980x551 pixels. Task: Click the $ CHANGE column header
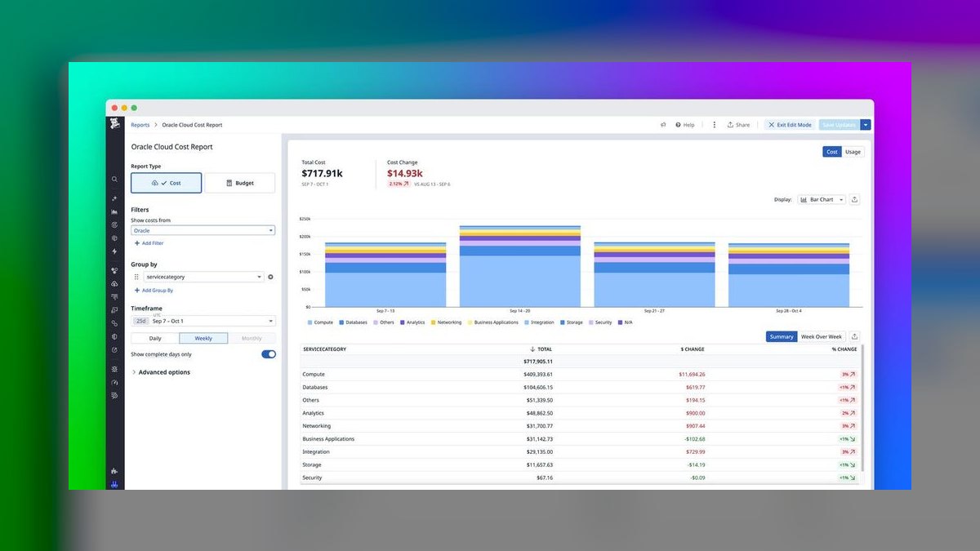692,349
